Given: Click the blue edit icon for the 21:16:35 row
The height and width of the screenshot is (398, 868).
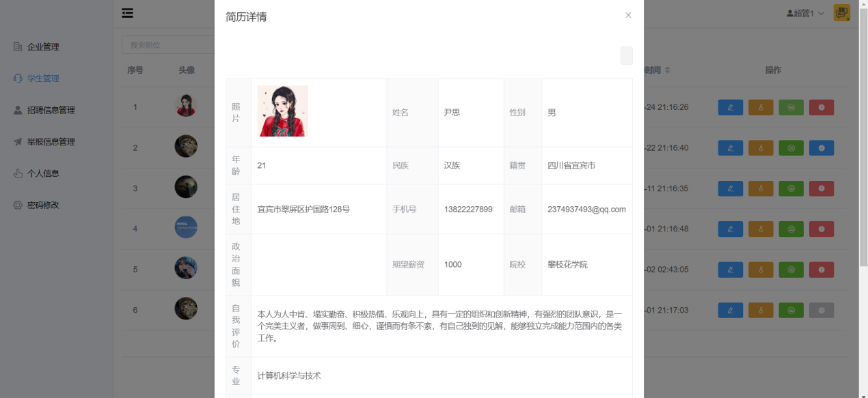Looking at the screenshot, I should tap(731, 188).
